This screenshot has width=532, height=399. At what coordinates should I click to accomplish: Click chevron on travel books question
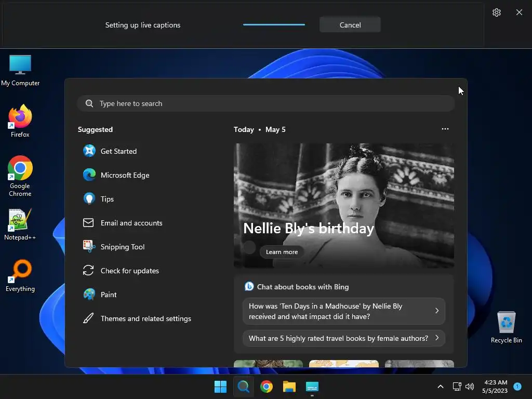pyautogui.click(x=436, y=338)
